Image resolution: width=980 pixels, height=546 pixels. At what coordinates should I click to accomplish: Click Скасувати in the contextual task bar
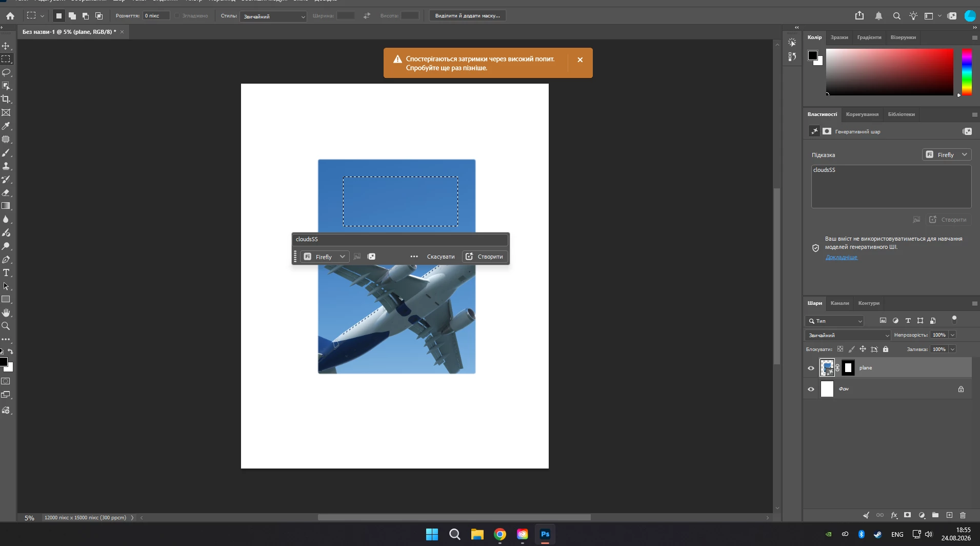point(441,257)
